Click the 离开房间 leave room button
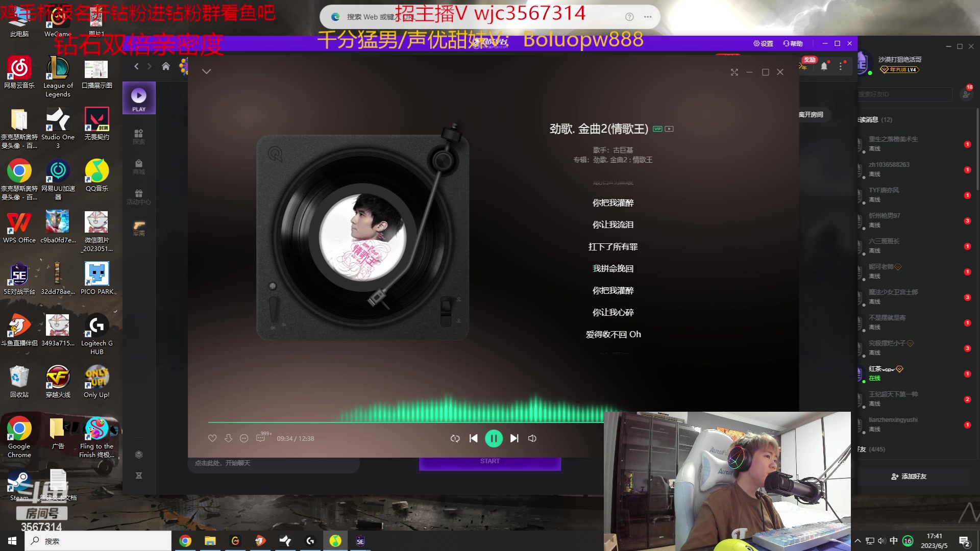 (x=811, y=114)
